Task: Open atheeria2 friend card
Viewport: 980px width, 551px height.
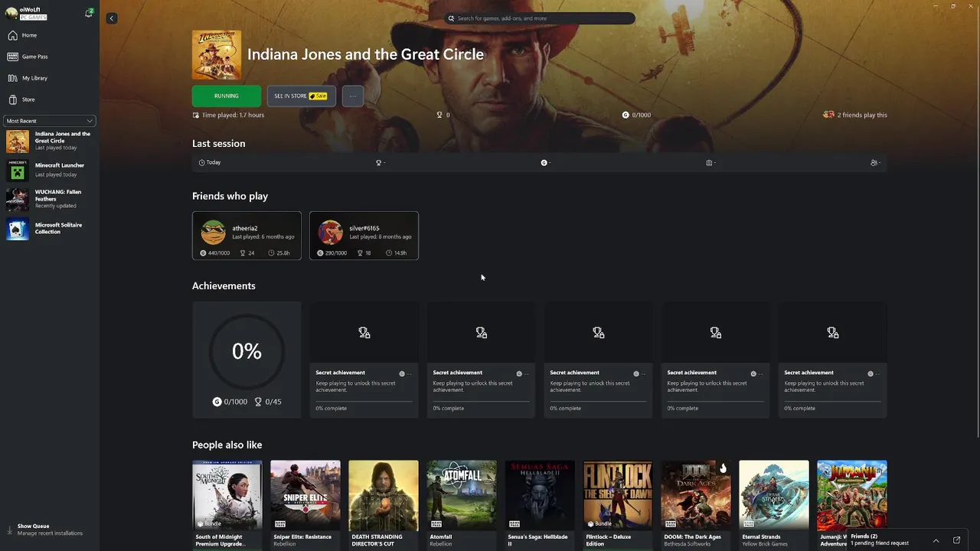Action: 247,236
